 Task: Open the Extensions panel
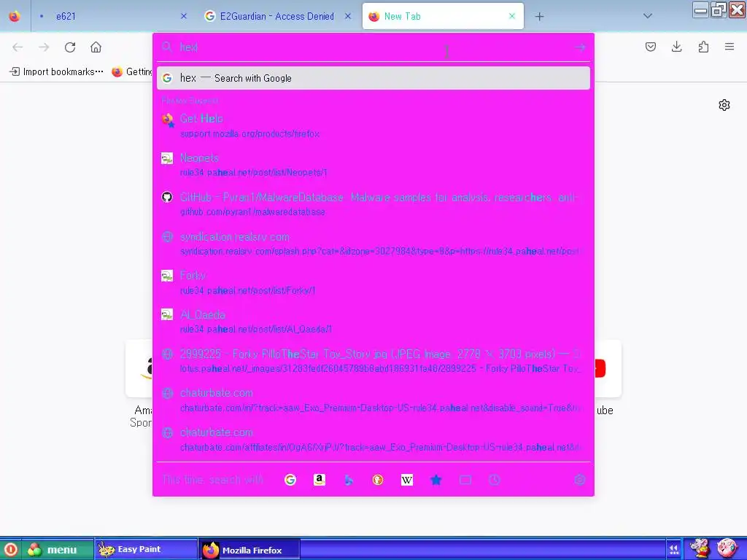[x=703, y=47]
